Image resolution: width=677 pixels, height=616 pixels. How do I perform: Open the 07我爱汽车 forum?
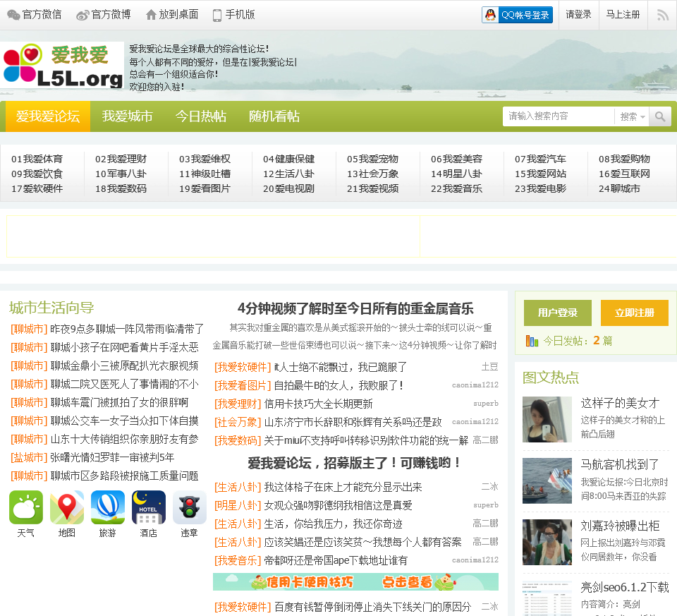tap(541, 159)
